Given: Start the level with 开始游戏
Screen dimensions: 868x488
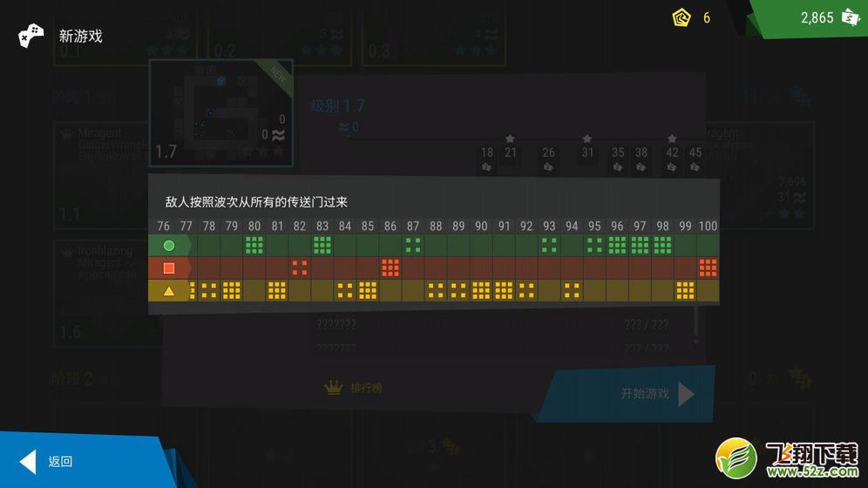Looking at the screenshot, I should [x=626, y=393].
